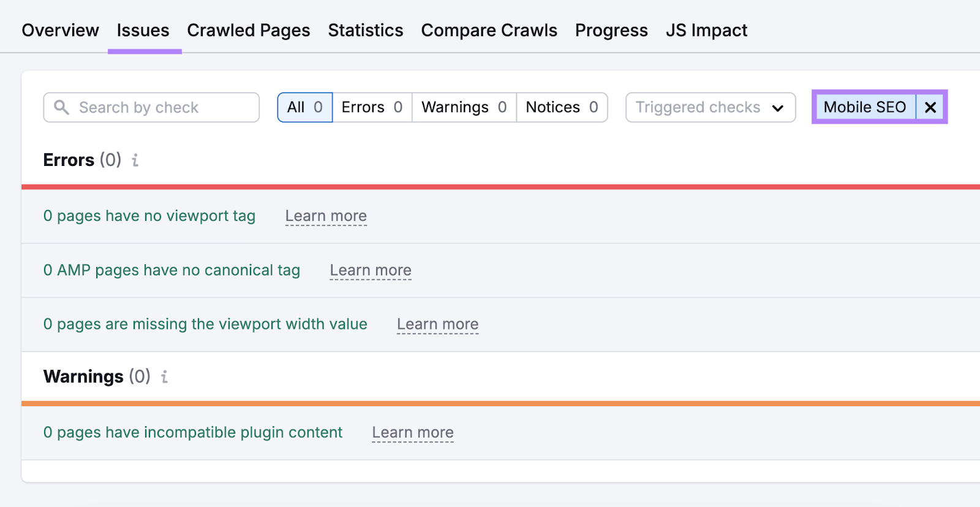The width and height of the screenshot is (980, 507).
Task: Click Learn more for incompatible plugin content
Action: click(x=413, y=432)
